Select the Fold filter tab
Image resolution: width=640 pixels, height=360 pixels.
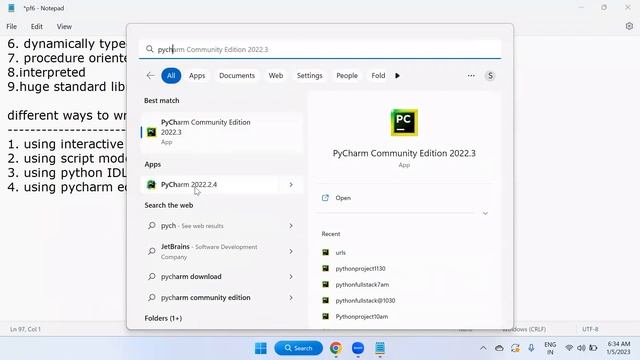tap(378, 76)
